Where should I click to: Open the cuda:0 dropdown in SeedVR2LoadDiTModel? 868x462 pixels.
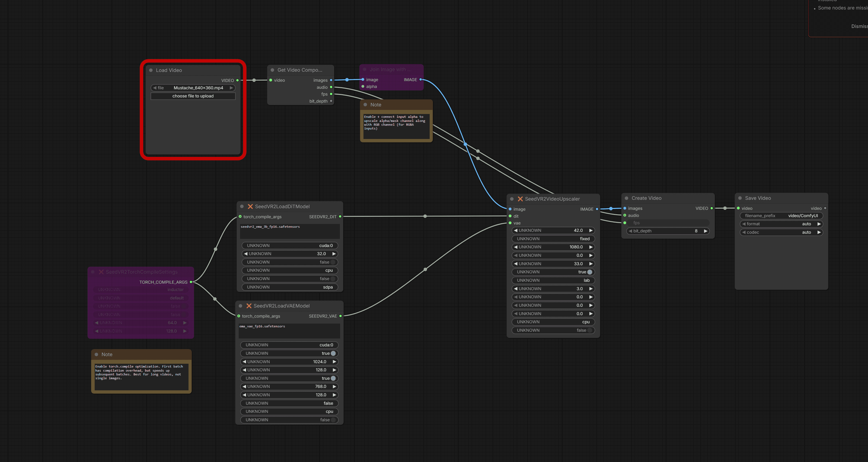coord(290,246)
